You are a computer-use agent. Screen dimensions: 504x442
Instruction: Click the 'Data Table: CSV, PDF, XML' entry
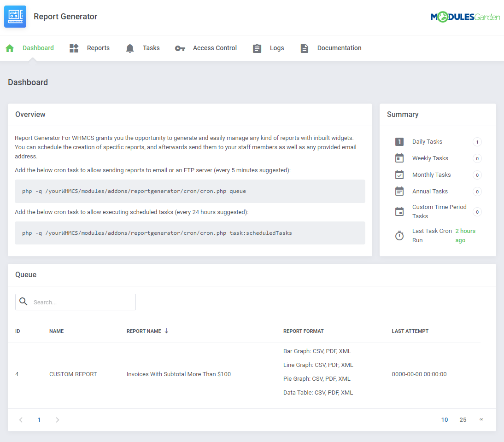(x=318, y=393)
